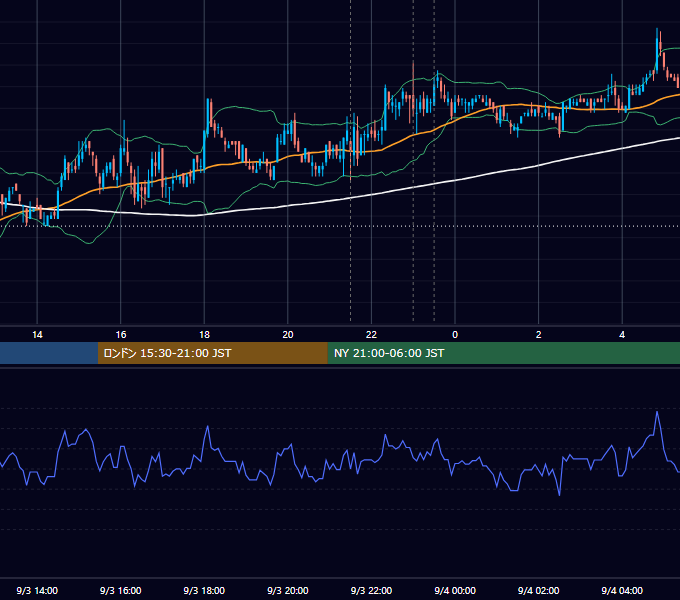Click the London 15:30-21:00 JST session bar
The width and height of the screenshot is (680, 600).
coord(212,353)
